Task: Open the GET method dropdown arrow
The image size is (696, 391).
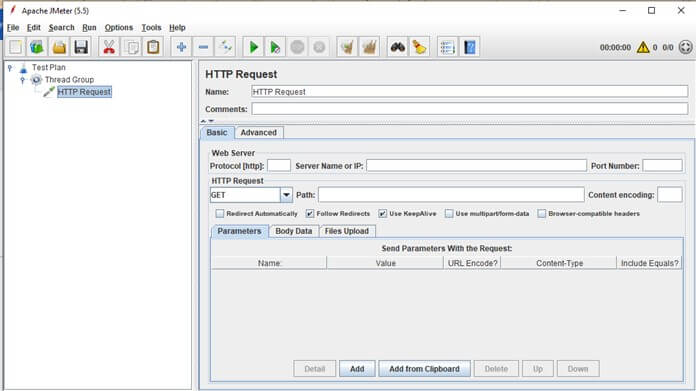Action: coord(286,195)
